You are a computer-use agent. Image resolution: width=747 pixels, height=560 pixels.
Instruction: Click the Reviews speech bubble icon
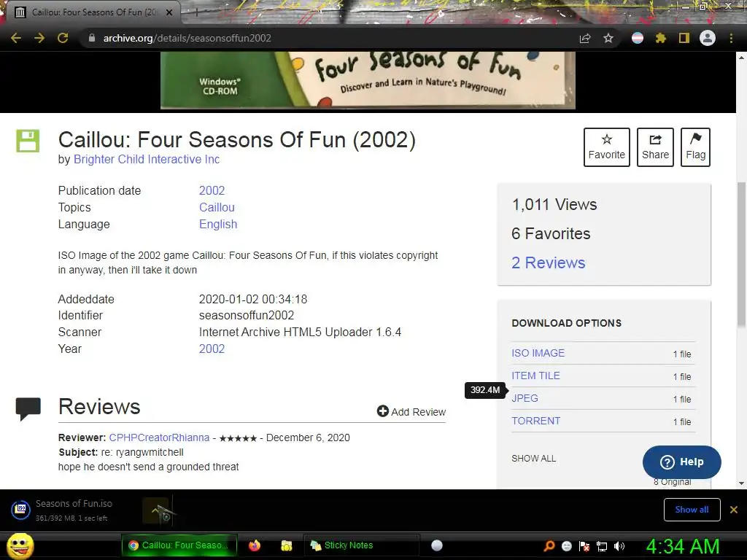point(28,408)
